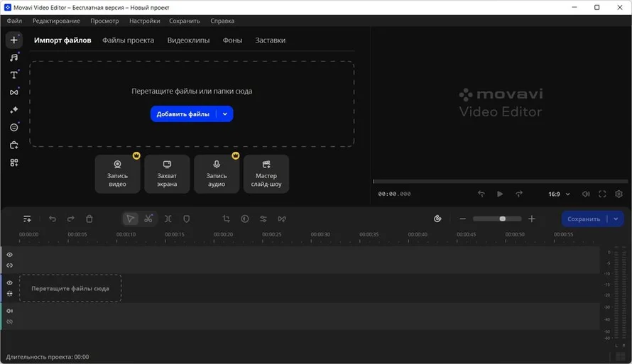
Task: Hide the overlay track with eye icon
Action: [x=10, y=255]
